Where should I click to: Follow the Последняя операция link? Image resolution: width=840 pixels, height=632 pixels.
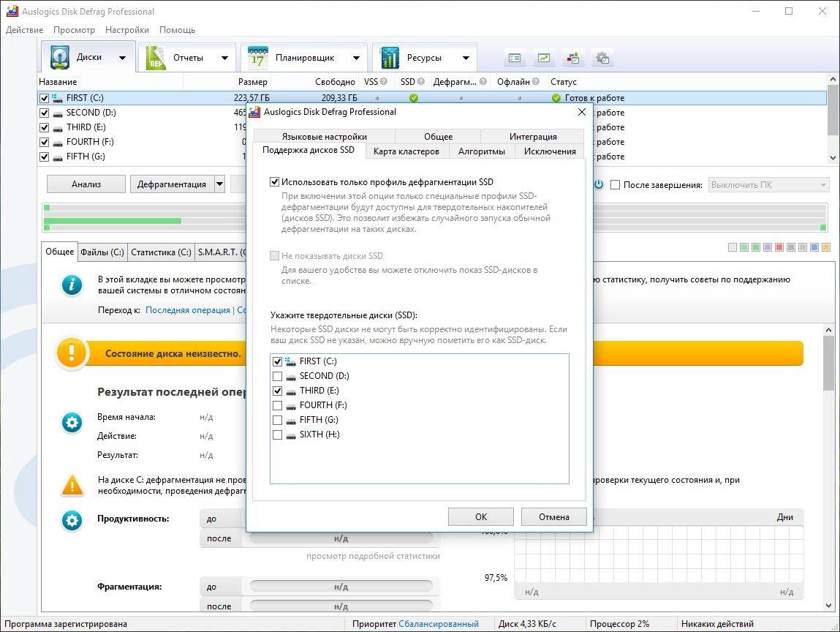pos(187,310)
